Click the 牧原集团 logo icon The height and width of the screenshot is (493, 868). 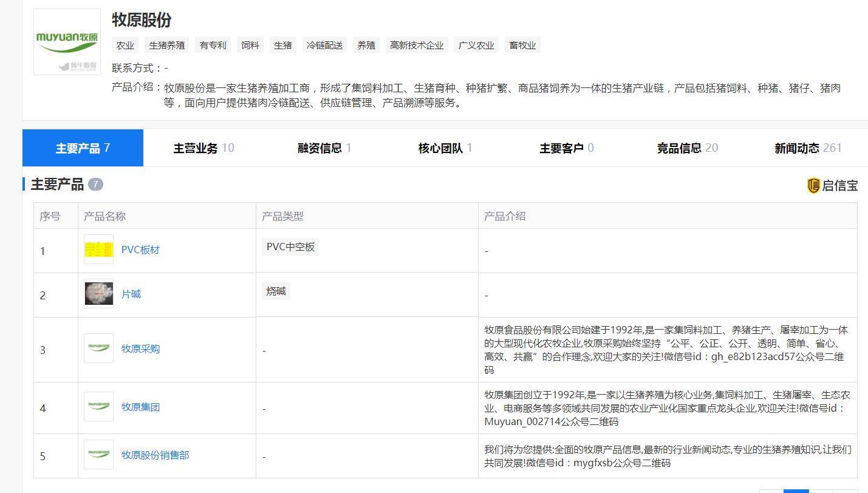click(98, 407)
